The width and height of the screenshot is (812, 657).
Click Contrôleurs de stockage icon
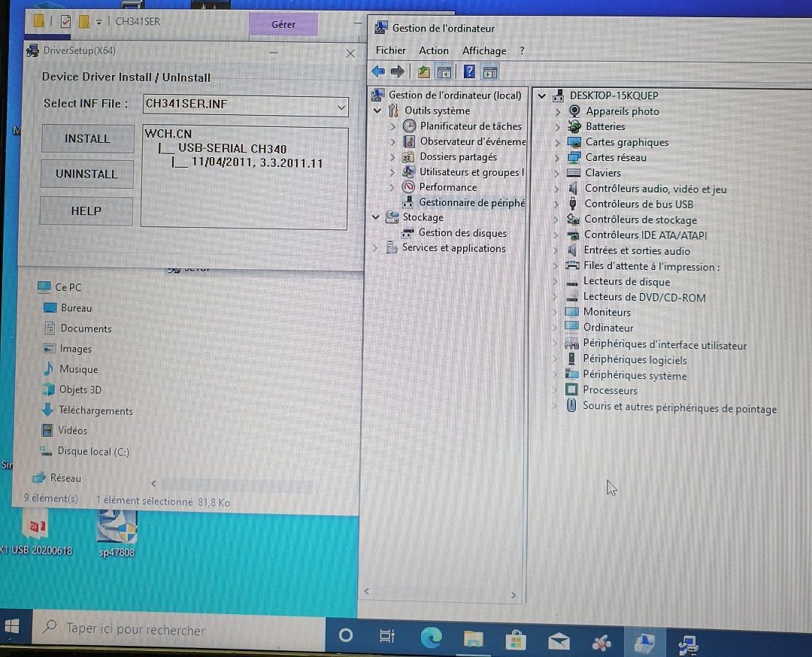tap(573, 220)
